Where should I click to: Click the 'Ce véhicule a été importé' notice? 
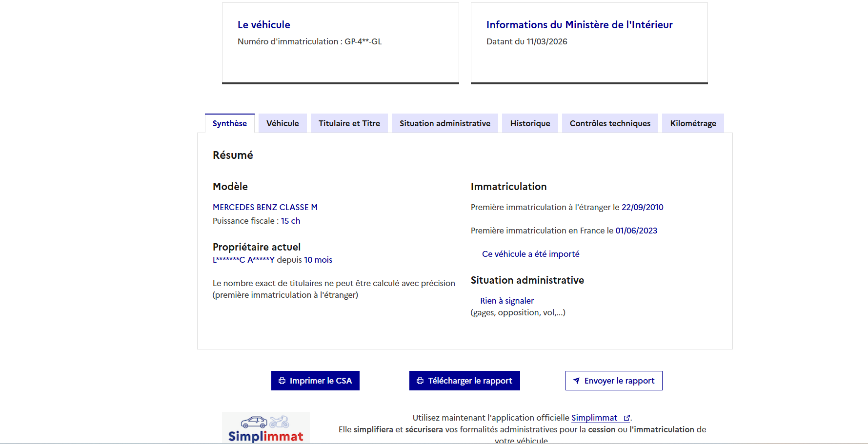pos(530,254)
